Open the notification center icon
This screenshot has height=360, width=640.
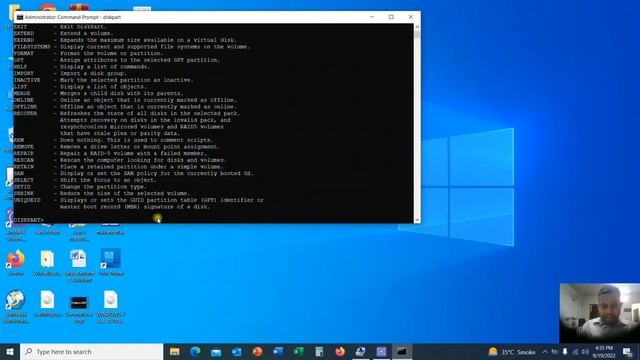pos(628,351)
